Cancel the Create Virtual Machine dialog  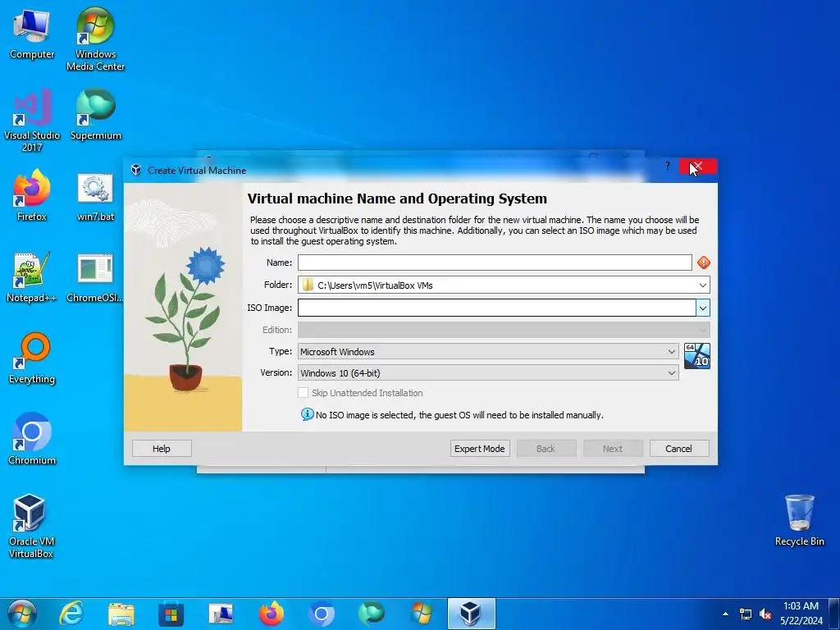(678, 449)
